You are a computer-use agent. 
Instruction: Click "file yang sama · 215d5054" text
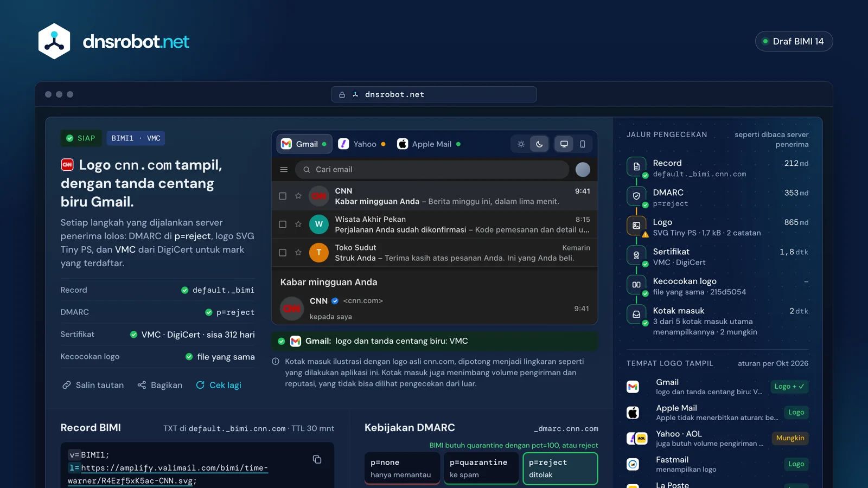click(699, 292)
